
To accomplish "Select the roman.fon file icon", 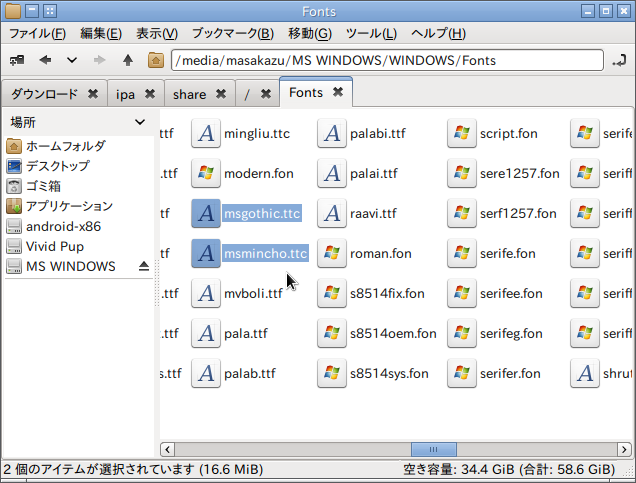I will point(332,253).
